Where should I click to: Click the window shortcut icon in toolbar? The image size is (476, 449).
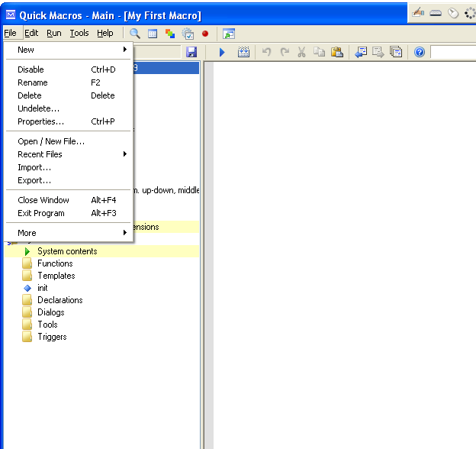pyautogui.click(x=229, y=34)
